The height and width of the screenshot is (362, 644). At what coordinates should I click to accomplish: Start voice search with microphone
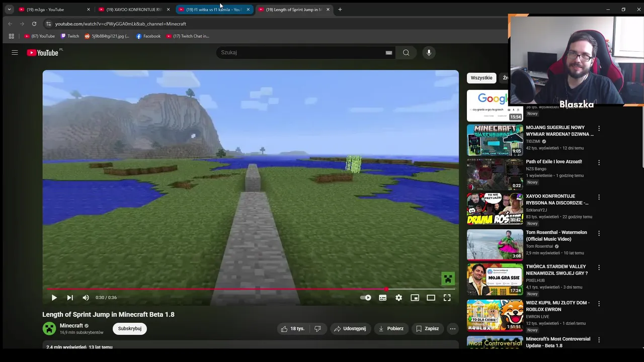pyautogui.click(x=429, y=52)
